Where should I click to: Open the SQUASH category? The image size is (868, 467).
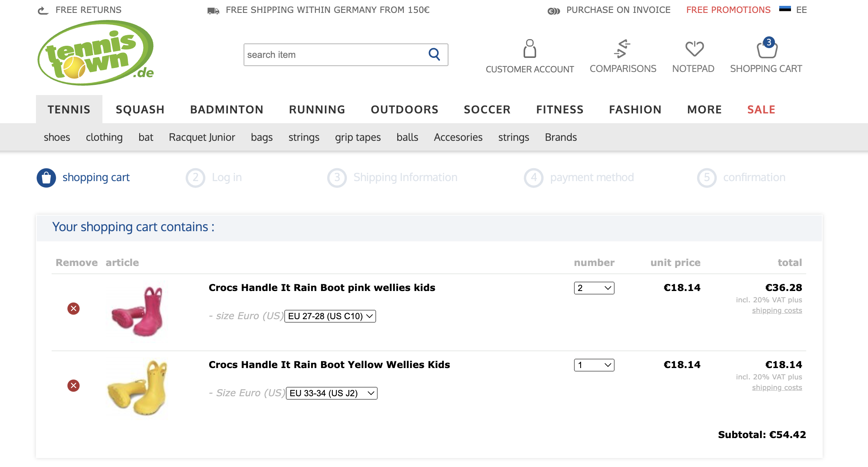coord(140,110)
